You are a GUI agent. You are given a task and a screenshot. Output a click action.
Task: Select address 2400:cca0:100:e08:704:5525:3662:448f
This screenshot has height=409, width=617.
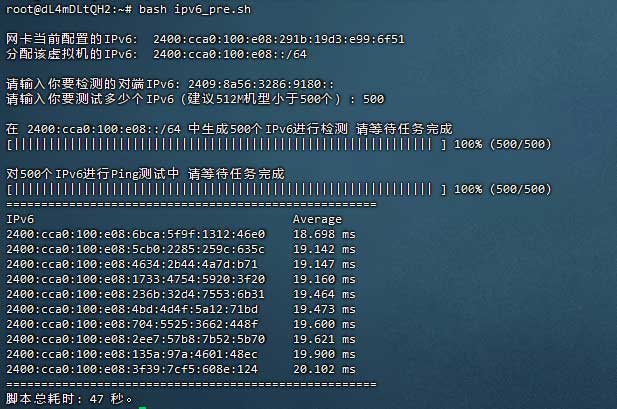click(x=132, y=324)
